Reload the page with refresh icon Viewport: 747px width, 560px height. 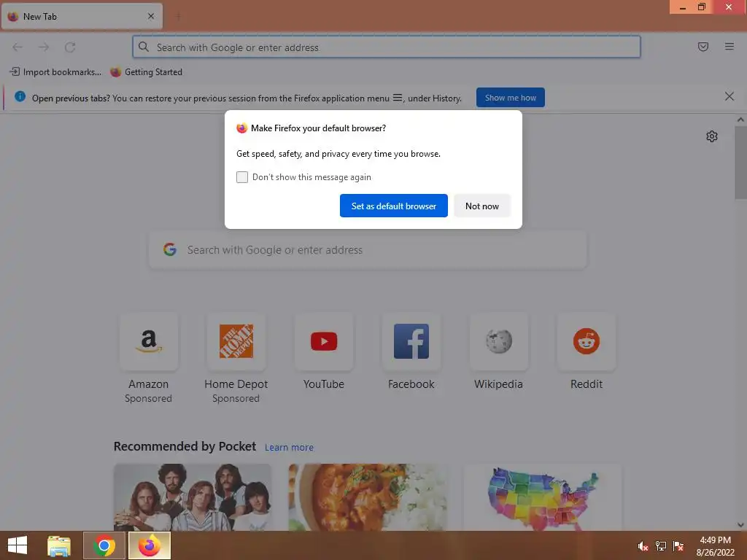(70, 47)
